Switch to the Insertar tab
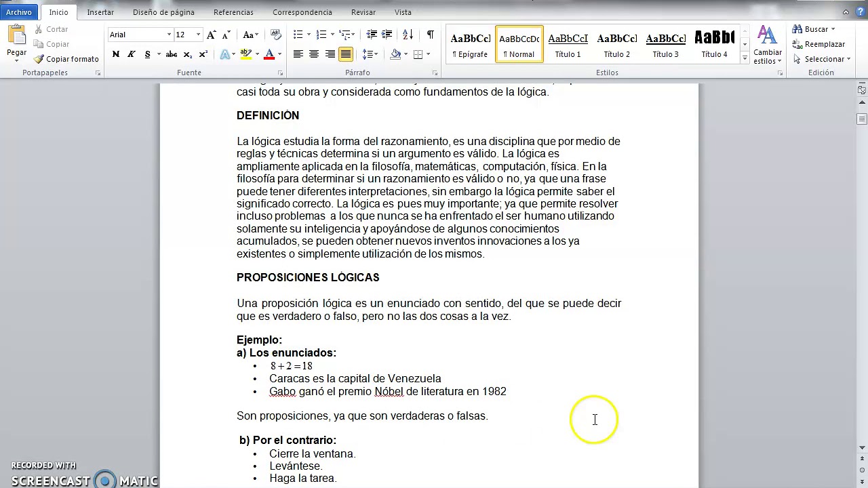The width and height of the screenshot is (868, 488). coord(100,12)
